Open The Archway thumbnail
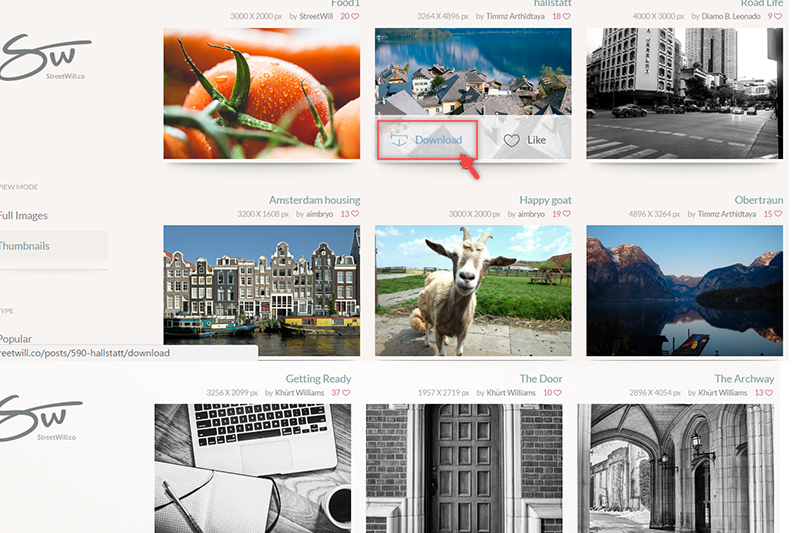The width and height of the screenshot is (800, 533). coord(676,469)
